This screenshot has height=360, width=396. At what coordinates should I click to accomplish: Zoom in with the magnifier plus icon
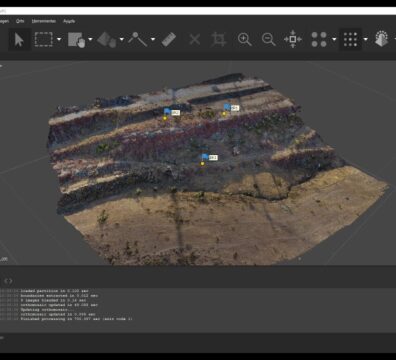(x=245, y=39)
